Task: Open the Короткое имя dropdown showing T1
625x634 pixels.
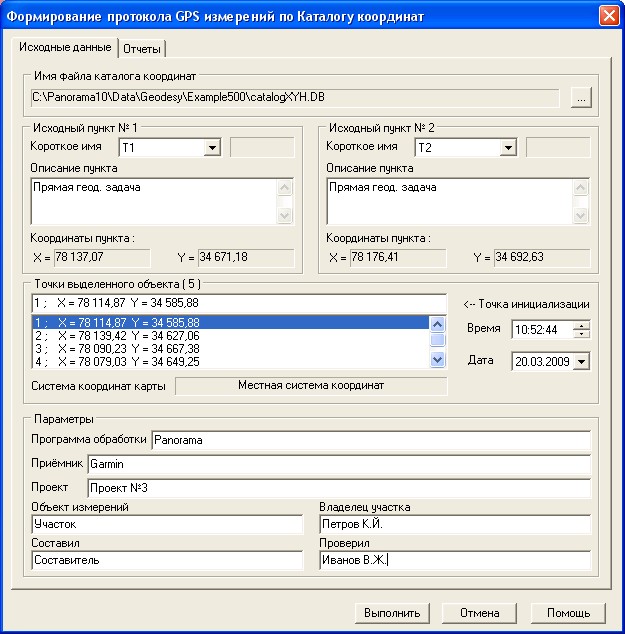Action: tap(211, 148)
